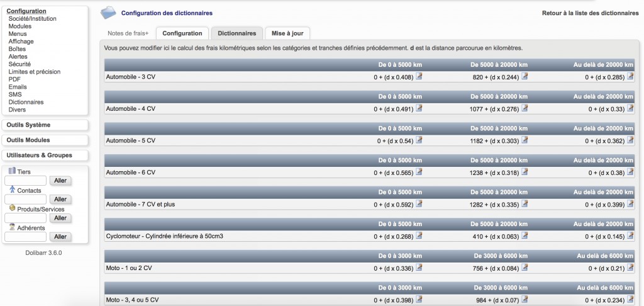Screen dimensions: 644x306
Task: Edit Moto - 1 ou 2 CV 3000 à 6000 km formula
Action: (x=525, y=268)
